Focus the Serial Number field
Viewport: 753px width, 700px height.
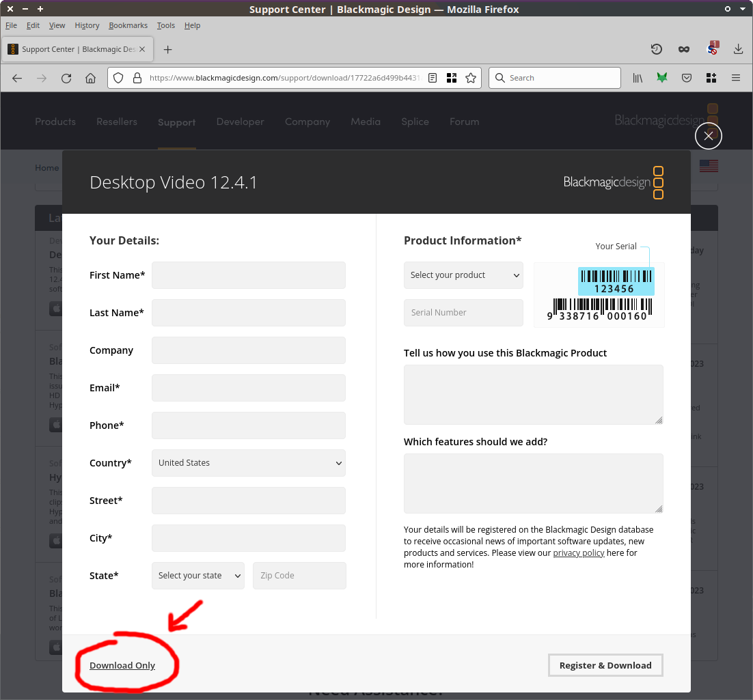(463, 313)
